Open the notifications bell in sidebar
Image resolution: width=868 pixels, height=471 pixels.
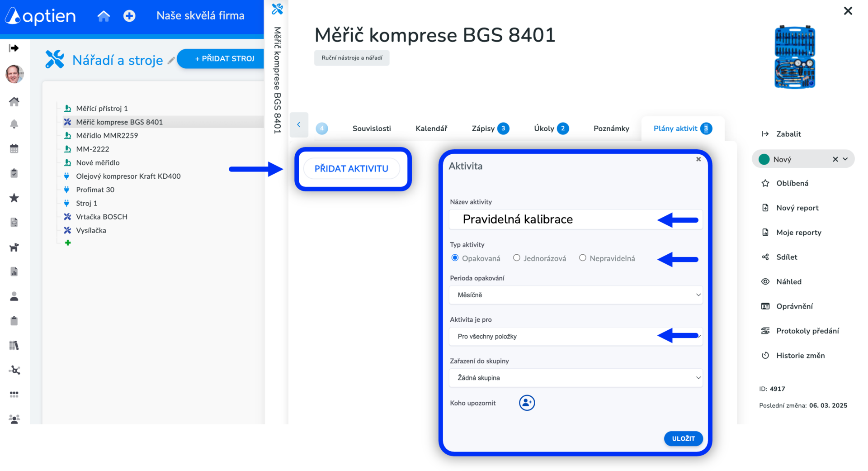tap(14, 124)
